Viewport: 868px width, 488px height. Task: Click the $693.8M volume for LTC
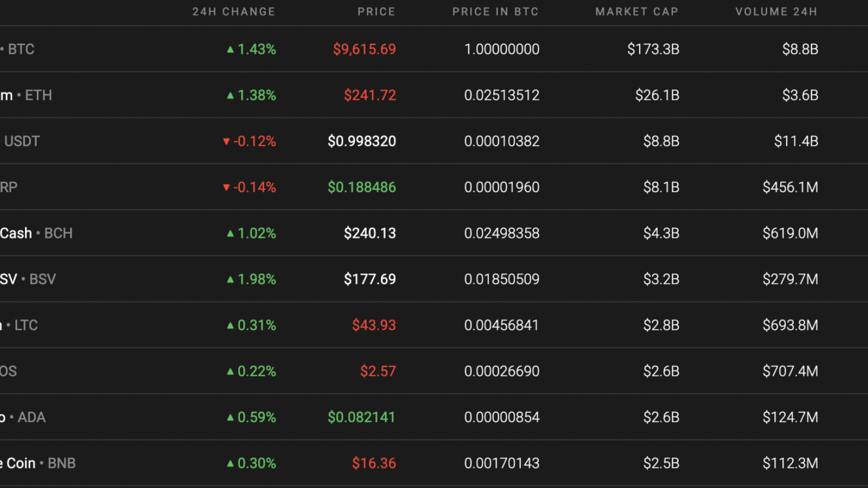point(790,325)
